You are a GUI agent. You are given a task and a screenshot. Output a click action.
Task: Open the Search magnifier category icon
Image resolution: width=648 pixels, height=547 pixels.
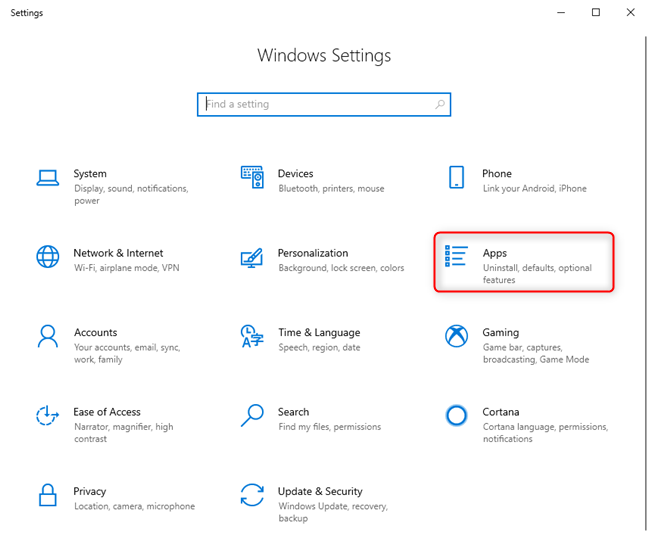252,415
